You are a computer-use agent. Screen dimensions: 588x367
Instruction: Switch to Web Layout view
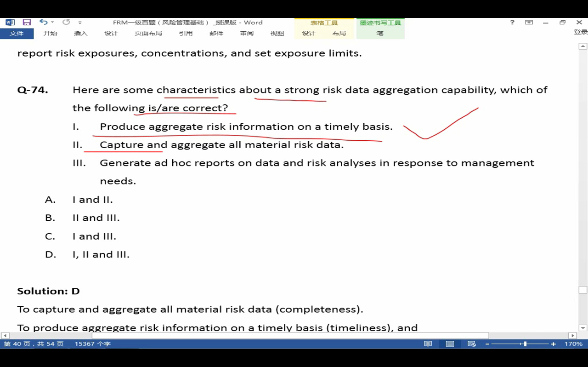click(x=472, y=344)
